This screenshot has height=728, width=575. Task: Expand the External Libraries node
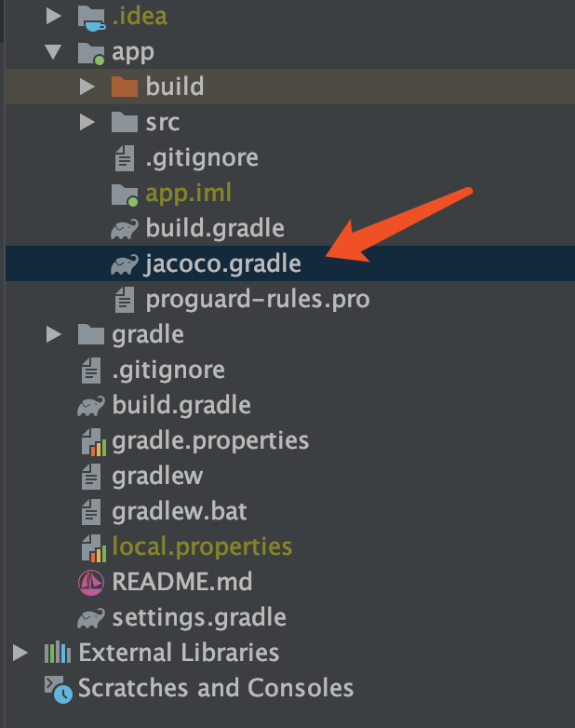tap(21, 653)
